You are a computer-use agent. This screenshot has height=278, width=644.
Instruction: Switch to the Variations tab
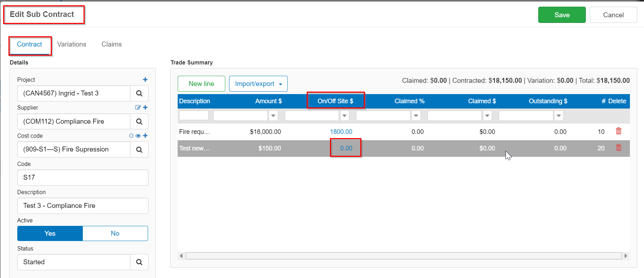pos(72,44)
